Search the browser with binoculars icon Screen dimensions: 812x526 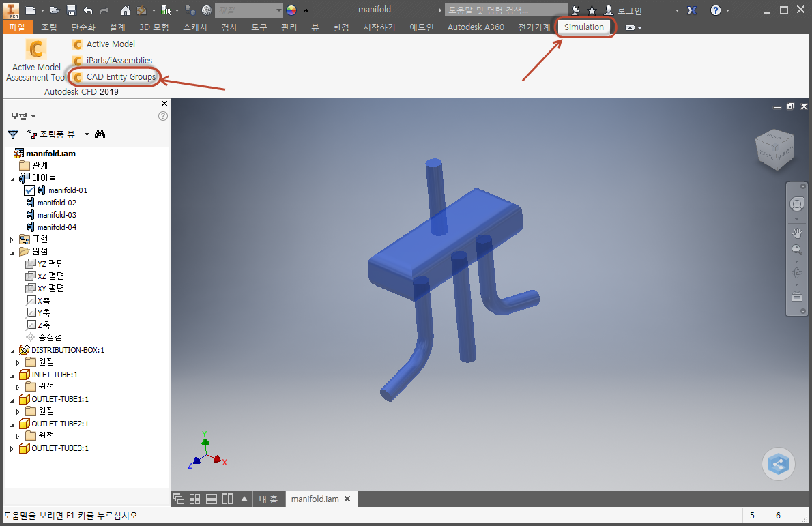pos(100,134)
